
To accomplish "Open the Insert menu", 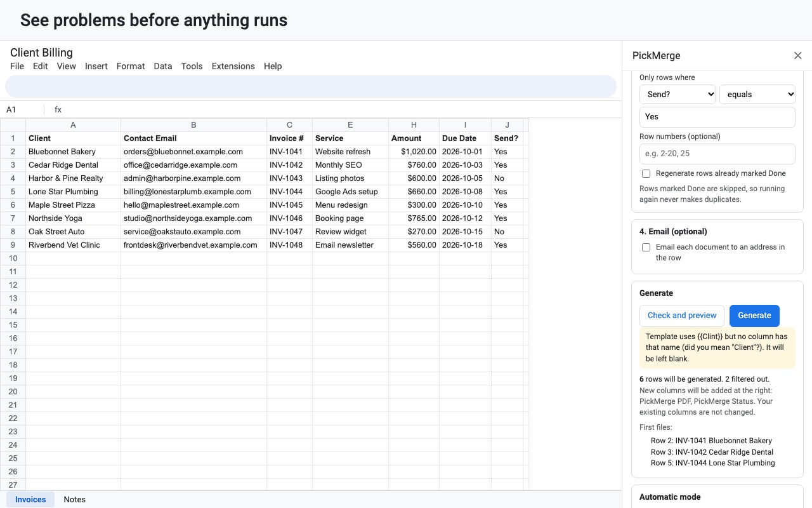I will tap(96, 66).
